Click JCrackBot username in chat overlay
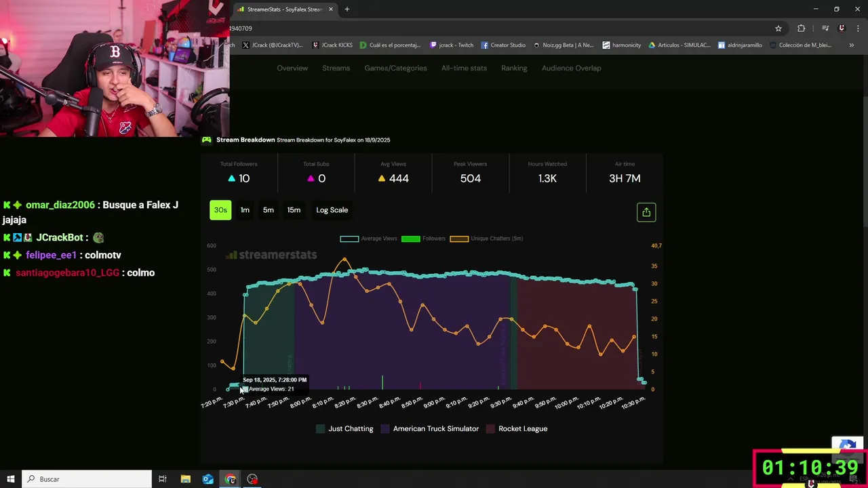 pyautogui.click(x=59, y=238)
